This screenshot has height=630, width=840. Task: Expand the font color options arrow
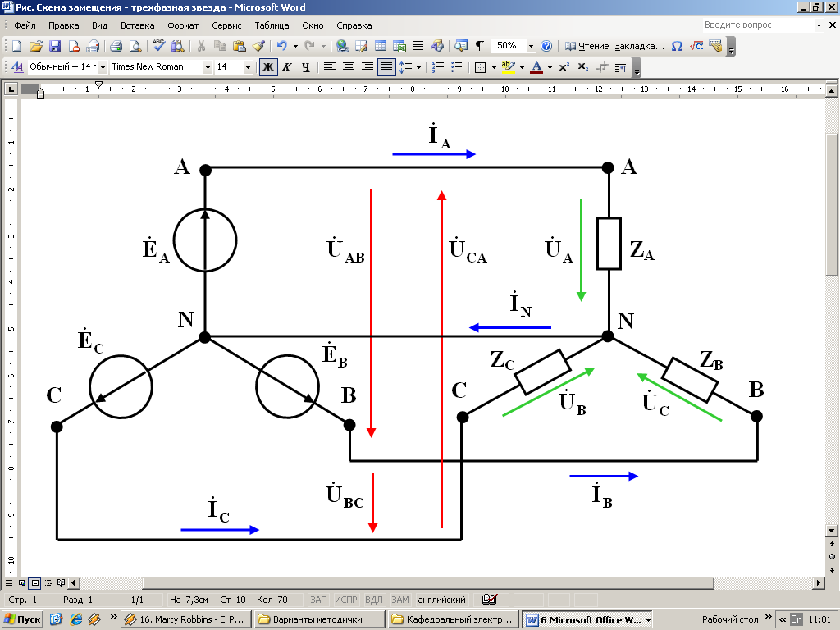(550, 67)
